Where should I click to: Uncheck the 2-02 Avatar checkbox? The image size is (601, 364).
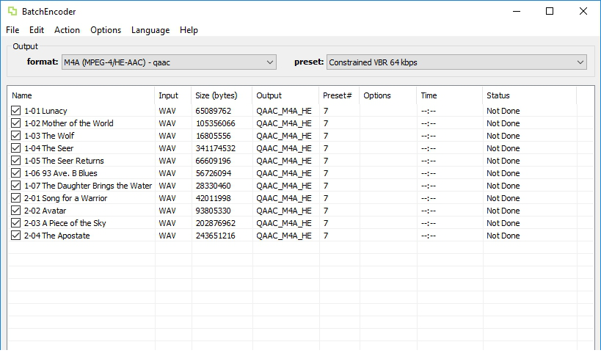16,211
